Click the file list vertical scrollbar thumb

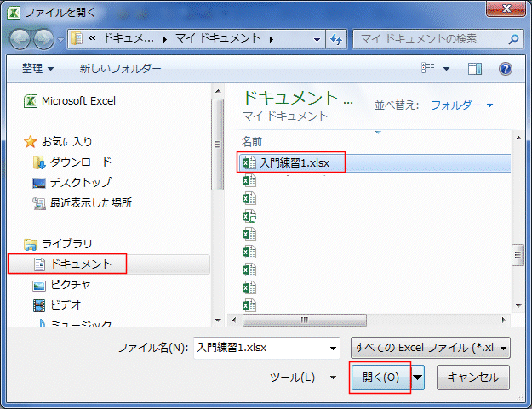point(518,255)
